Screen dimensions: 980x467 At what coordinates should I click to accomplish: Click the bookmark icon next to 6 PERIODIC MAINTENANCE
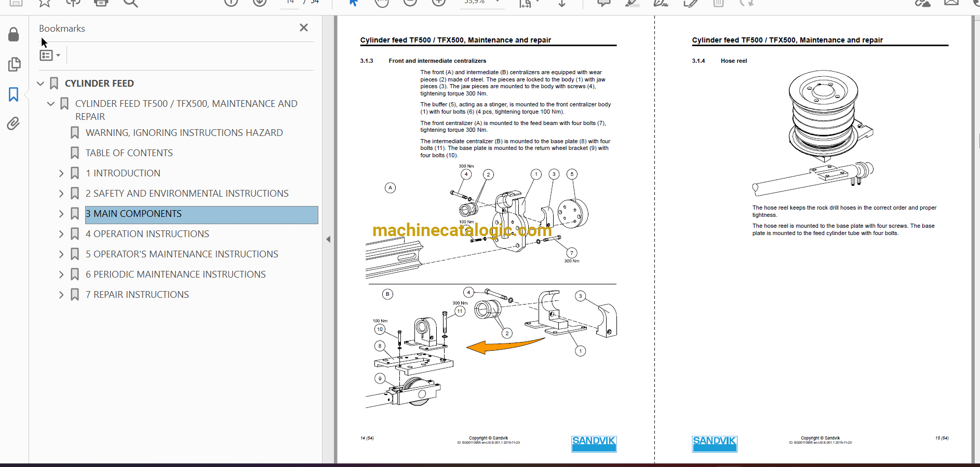(x=75, y=274)
